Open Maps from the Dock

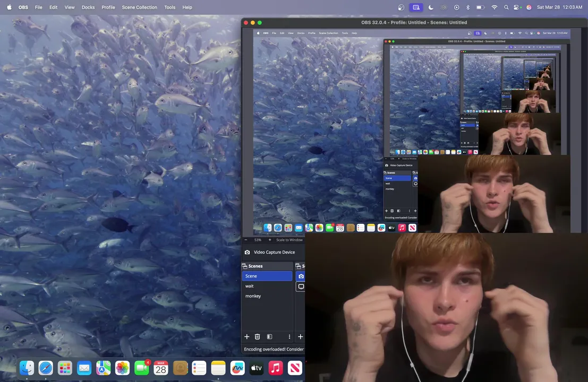pos(103,368)
